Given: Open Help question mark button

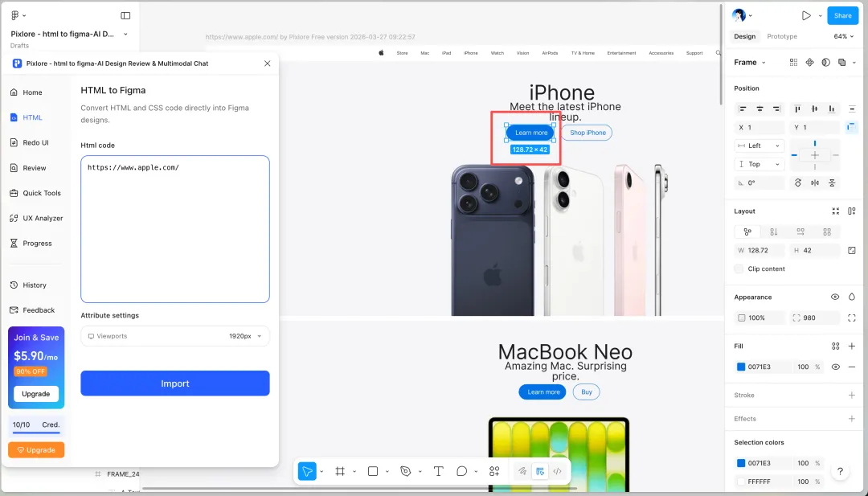Looking at the screenshot, I should coord(840,472).
